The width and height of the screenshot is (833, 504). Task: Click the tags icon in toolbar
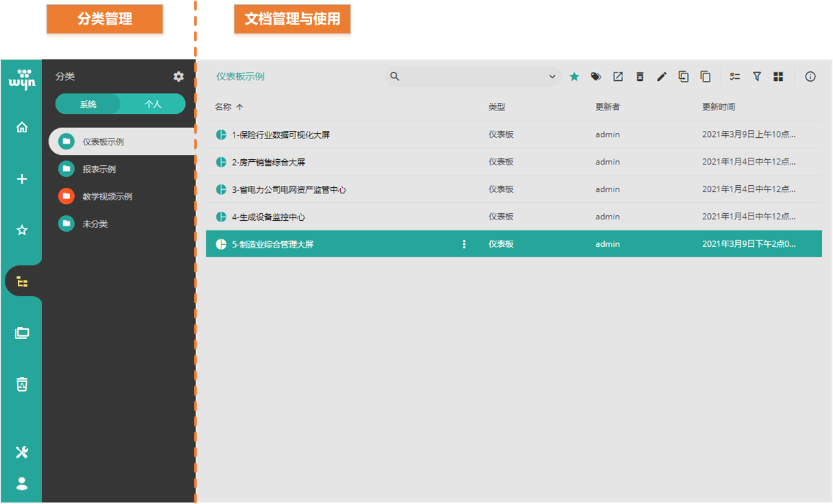tap(596, 77)
